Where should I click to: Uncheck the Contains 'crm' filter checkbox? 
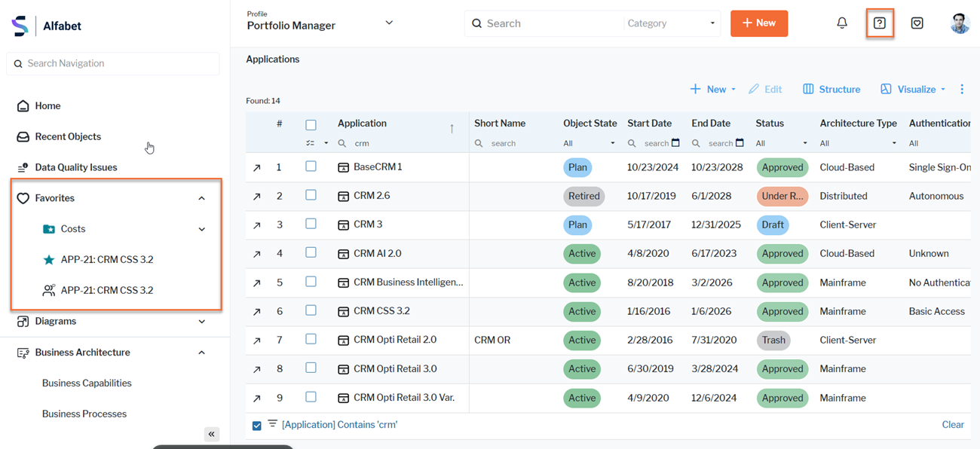click(x=257, y=426)
